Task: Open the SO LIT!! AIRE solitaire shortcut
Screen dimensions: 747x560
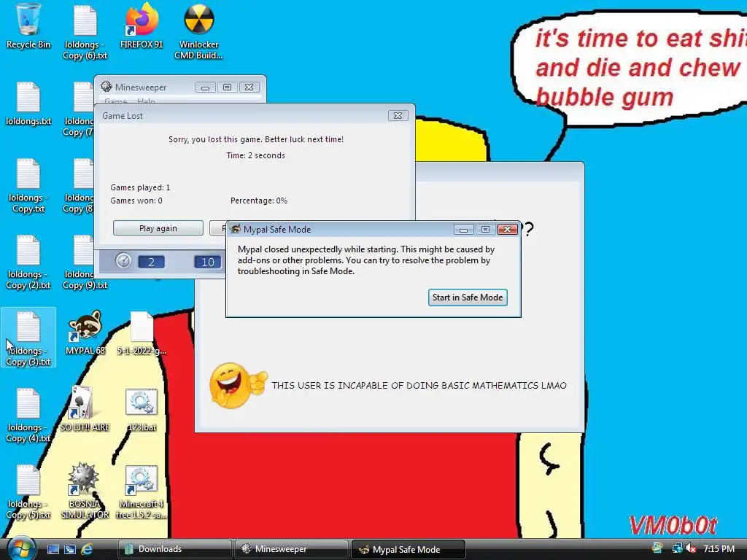Action: pyautogui.click(x=85, y=410)
